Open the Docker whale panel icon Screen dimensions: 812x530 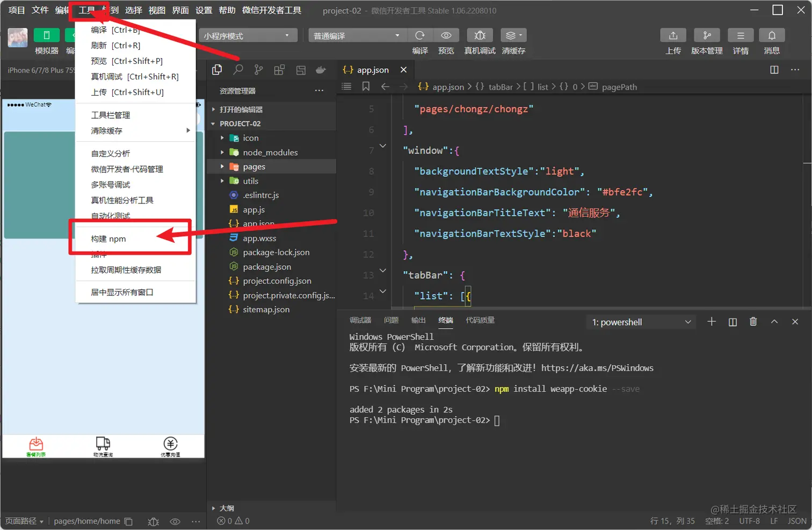click(321, 70)
